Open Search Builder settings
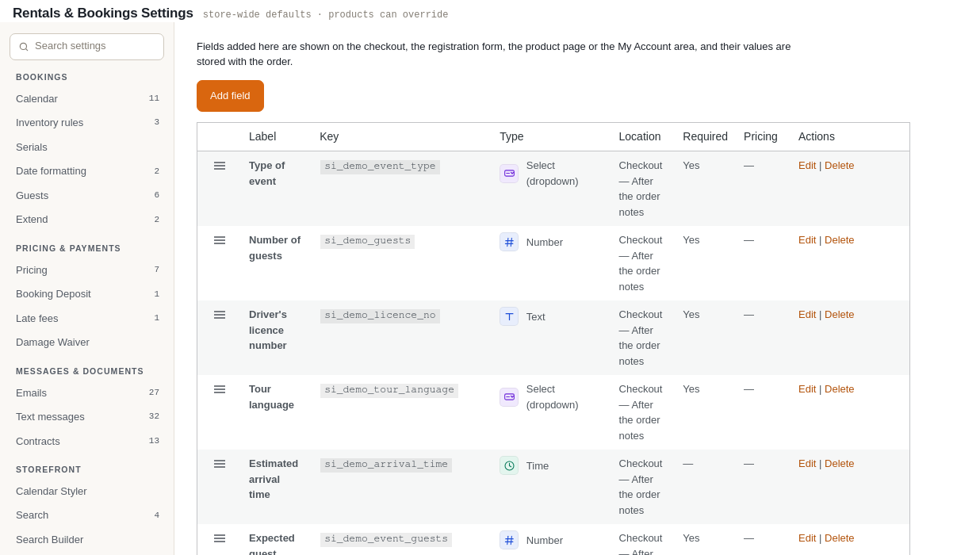 (x=87, y=540)
